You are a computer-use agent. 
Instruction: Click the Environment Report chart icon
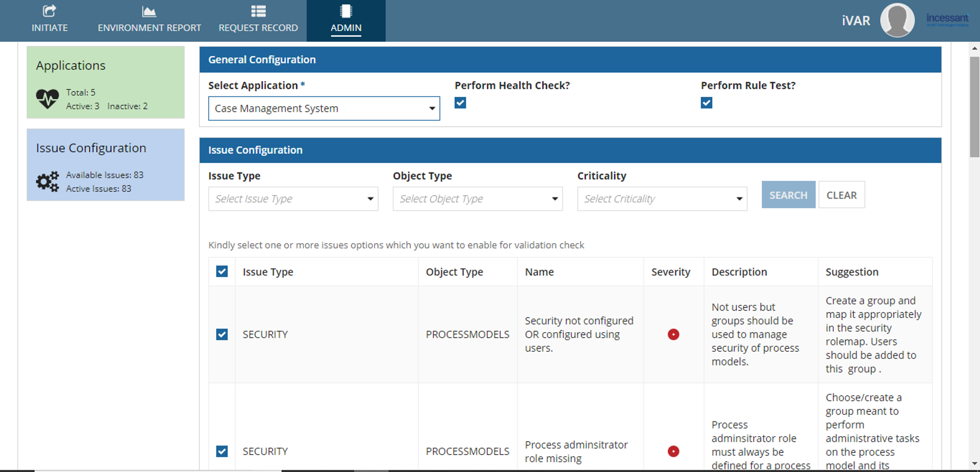pos(149,12)
